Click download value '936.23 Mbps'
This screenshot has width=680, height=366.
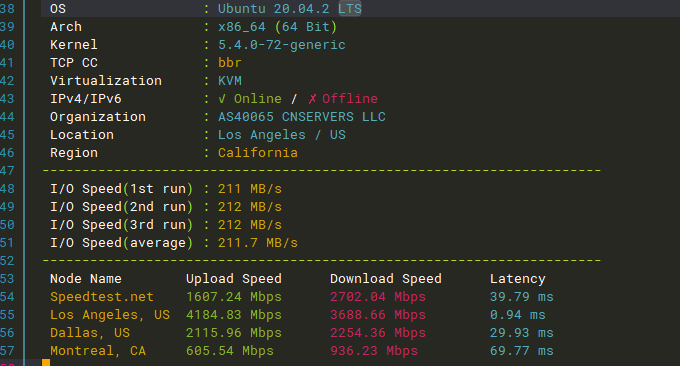point(374,351)
